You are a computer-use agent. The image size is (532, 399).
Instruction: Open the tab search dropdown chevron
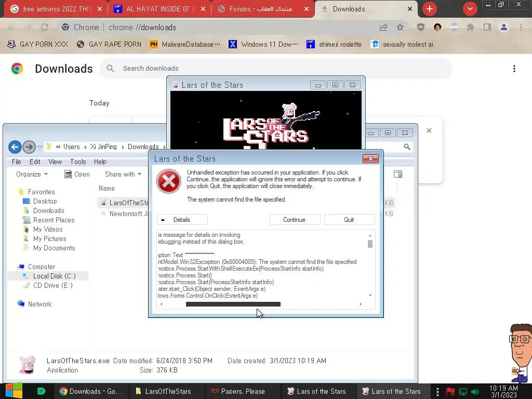470,9
